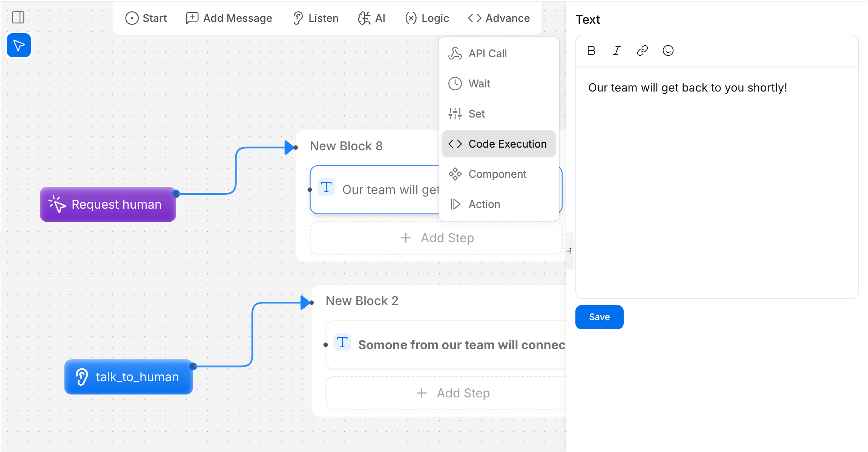Insert a link in text editor
This screenshot has width=868, height=452.
click(642, 50)
